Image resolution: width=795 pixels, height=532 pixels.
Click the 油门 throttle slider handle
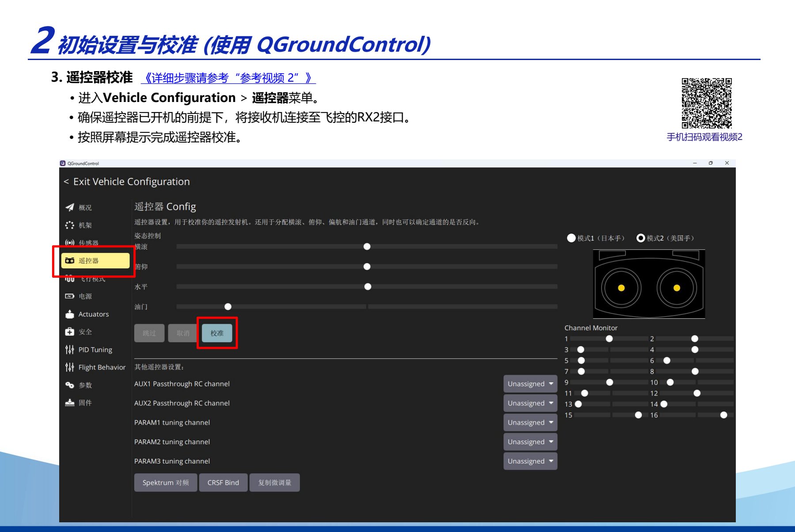point(228,306)
